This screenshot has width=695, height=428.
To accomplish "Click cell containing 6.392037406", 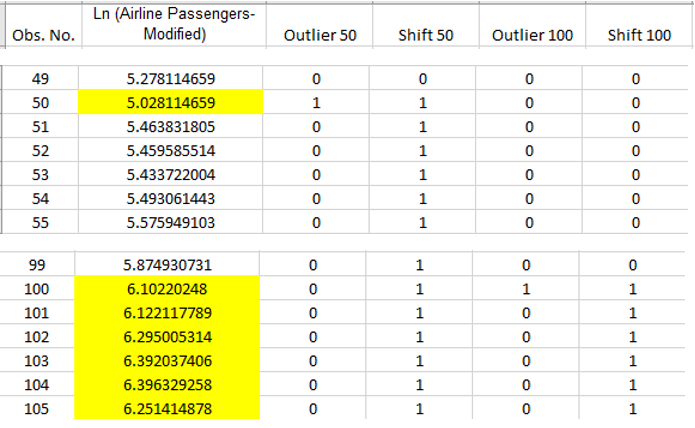I will tap(167, 361).
